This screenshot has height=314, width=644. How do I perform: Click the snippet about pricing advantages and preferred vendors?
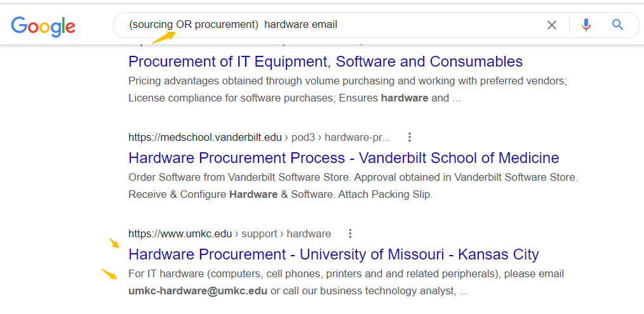(x=348, y=89)
